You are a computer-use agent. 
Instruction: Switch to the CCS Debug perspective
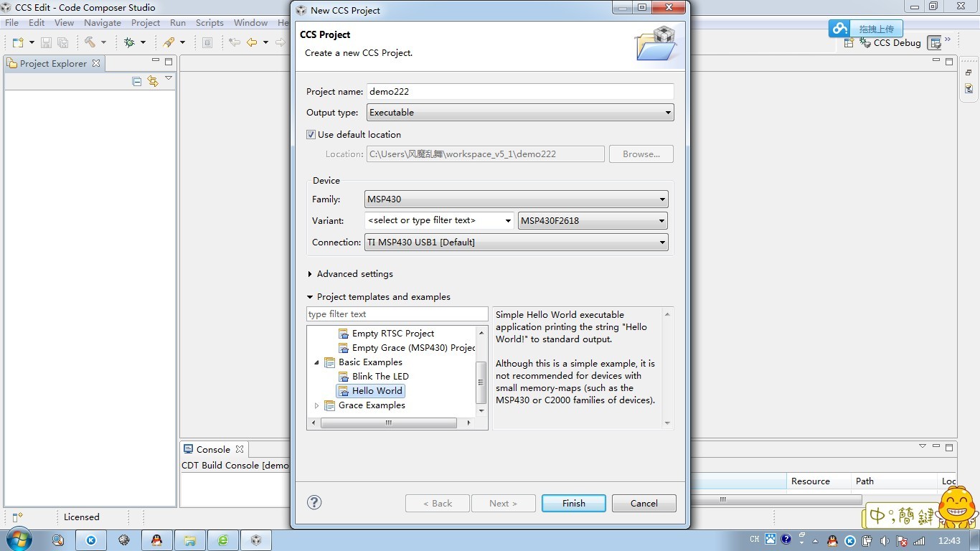(890, 42)
